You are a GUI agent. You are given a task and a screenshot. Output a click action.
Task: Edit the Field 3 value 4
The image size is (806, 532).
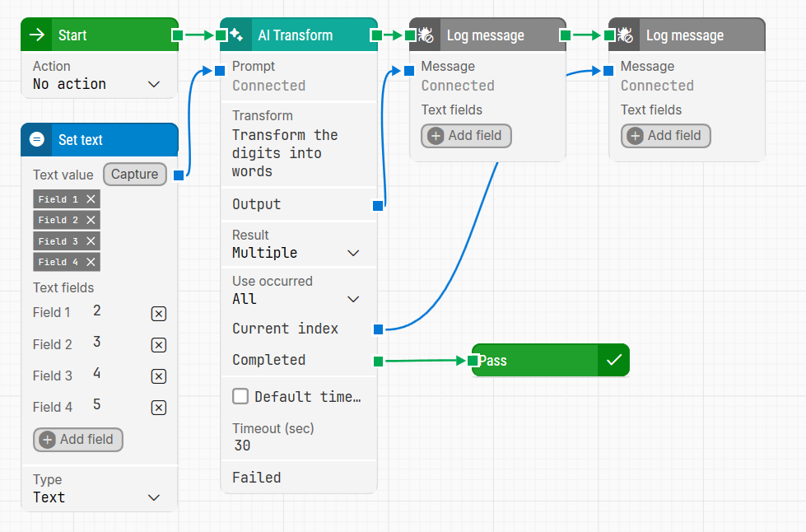point(97,374)
